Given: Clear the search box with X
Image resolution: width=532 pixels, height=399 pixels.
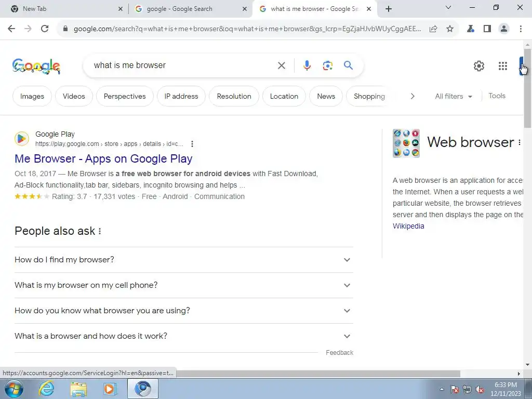Looking at the screenshot, I should coord(282,65).
